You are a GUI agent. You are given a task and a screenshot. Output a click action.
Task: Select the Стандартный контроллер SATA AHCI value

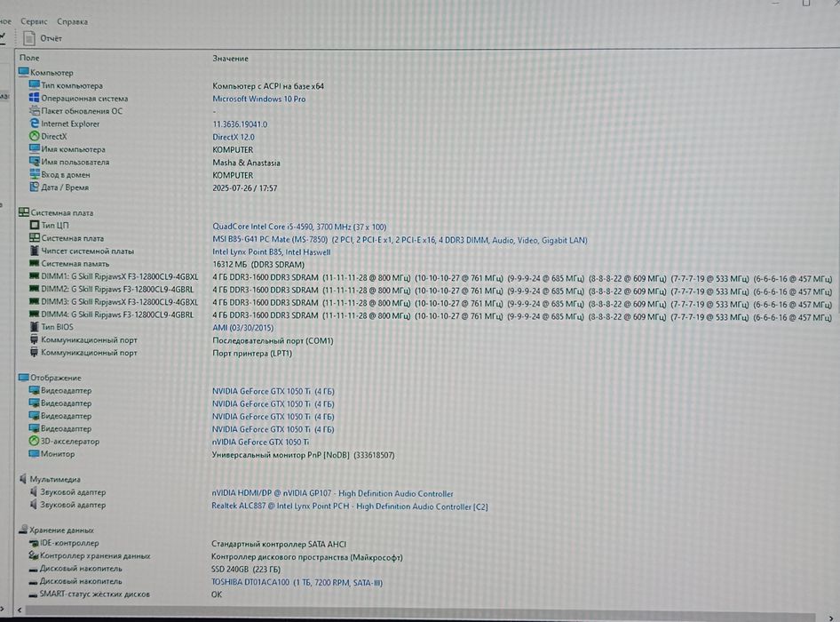(x=279, y=544)
